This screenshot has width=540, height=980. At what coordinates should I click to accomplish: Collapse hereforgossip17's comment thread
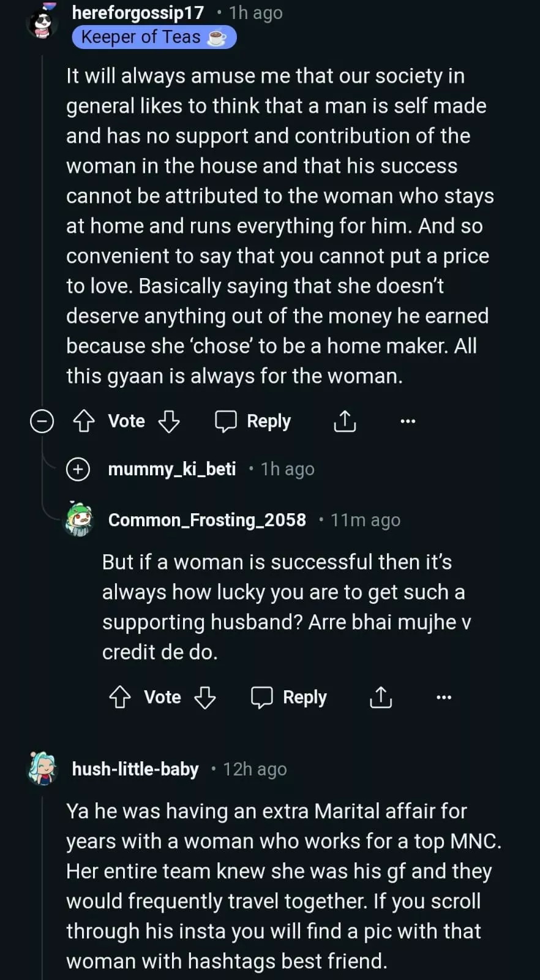point(42,421)
